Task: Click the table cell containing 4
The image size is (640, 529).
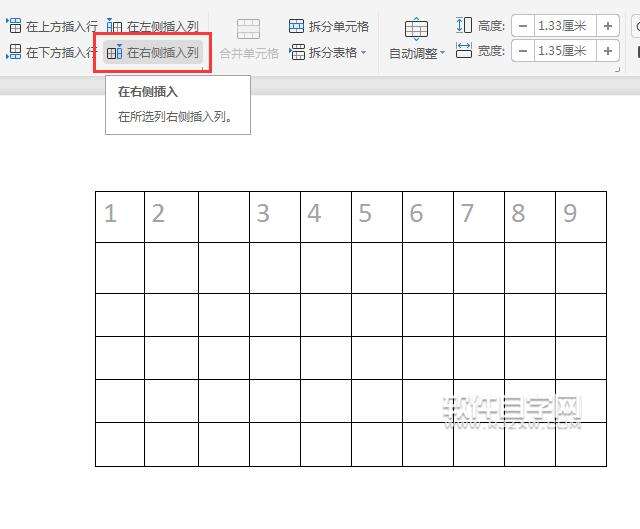Action: point(326,217)
